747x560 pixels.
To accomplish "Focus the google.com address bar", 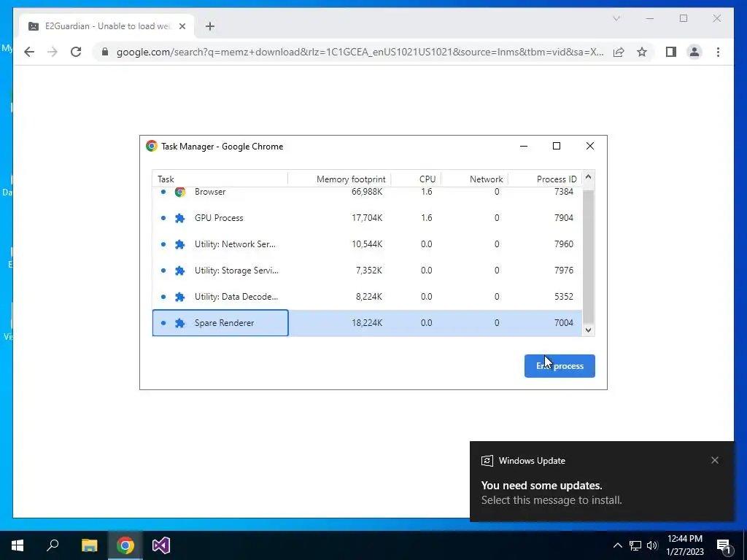I will 360,52.
